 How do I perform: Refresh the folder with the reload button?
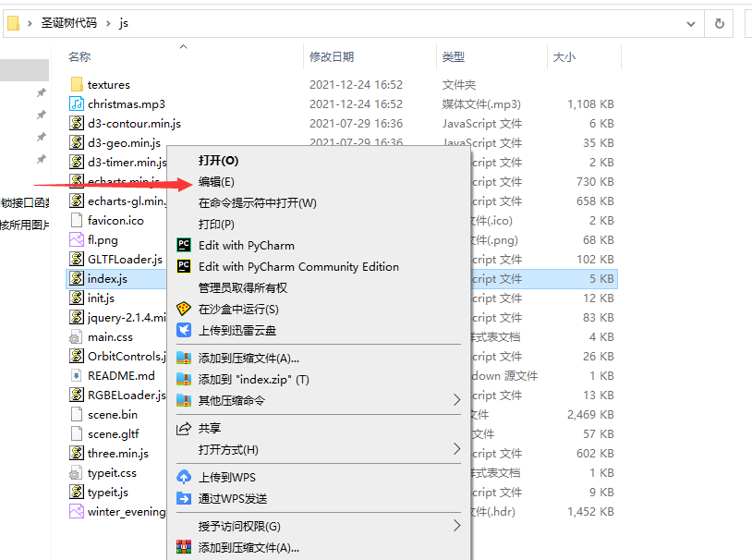719,23
